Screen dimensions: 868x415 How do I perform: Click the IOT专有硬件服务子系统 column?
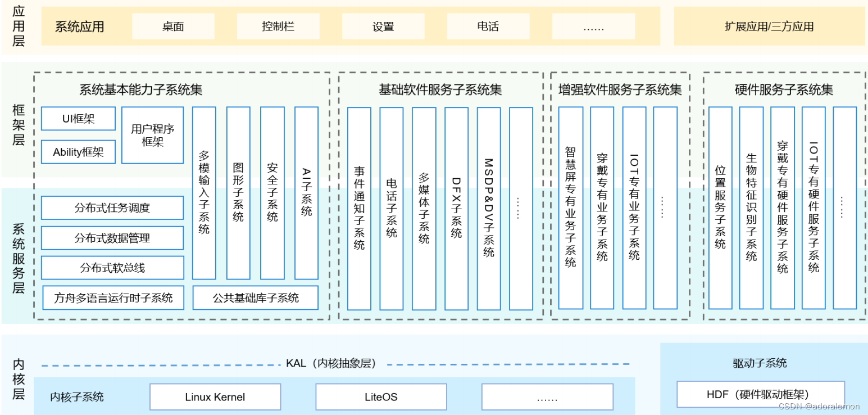click(x=814, y=207)
